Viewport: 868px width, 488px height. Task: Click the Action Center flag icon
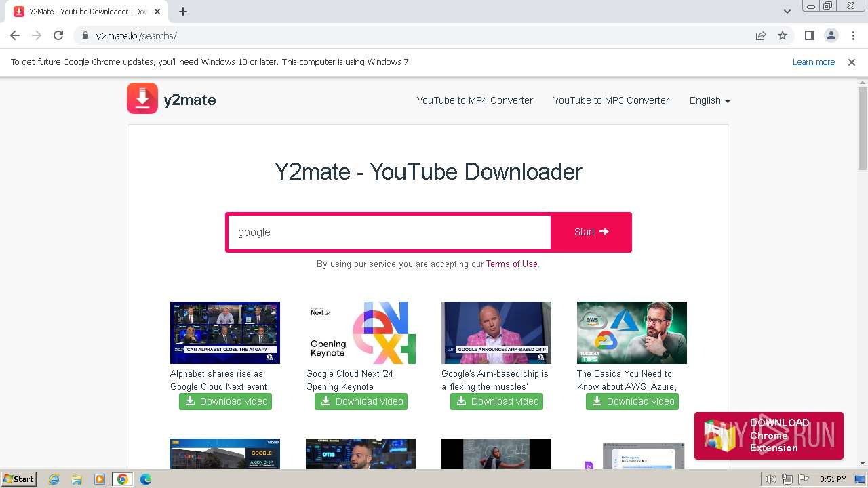[802, 479]
